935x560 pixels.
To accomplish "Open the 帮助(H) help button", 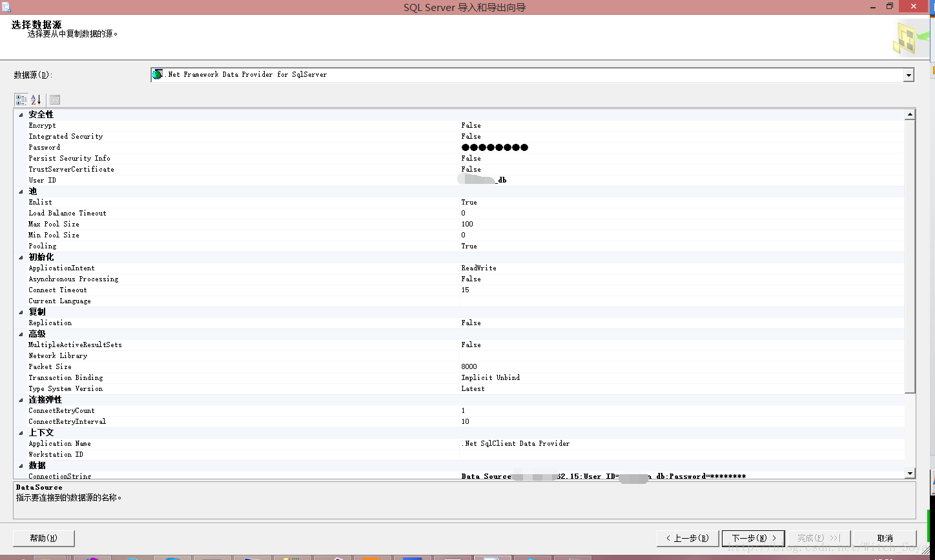I will coord(44,538).
